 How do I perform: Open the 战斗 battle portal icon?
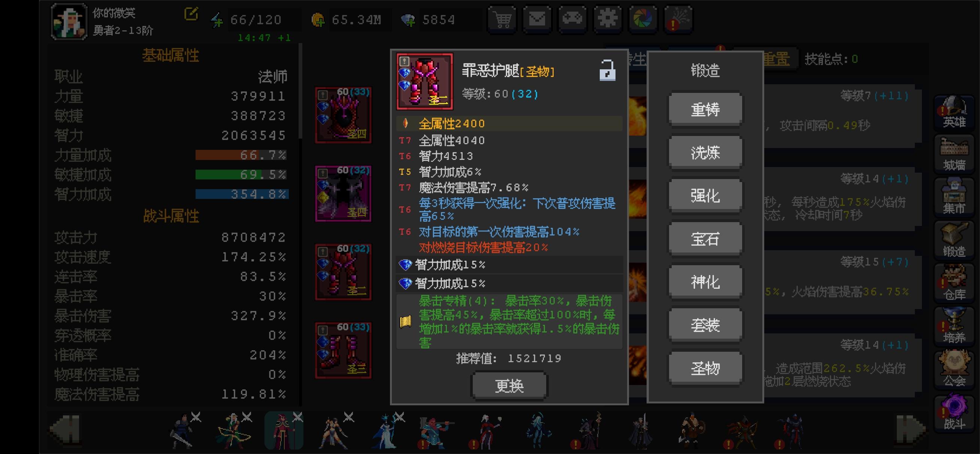pos(954,413)
